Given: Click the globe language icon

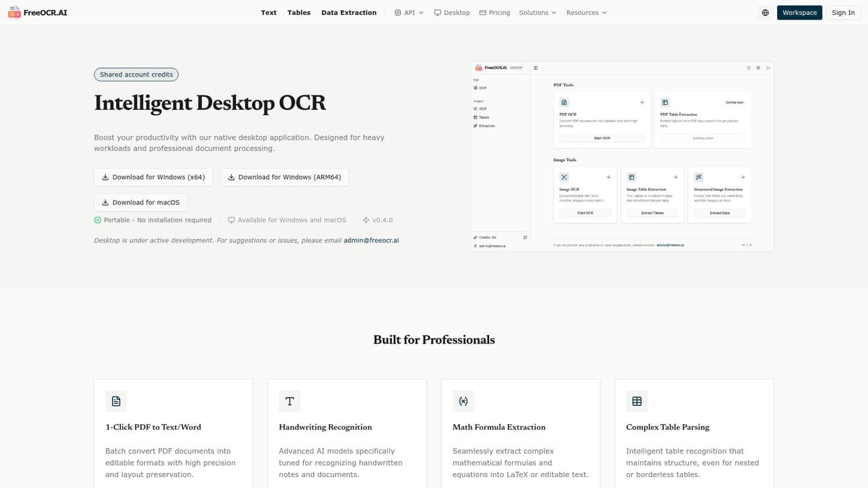Looking at the screenshot, I should pos(765,12).
